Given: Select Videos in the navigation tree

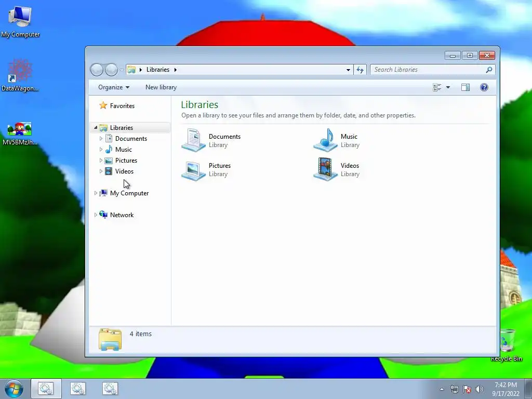Looking at the screenshot, I should pyautogui.click(x=124, y=171).
